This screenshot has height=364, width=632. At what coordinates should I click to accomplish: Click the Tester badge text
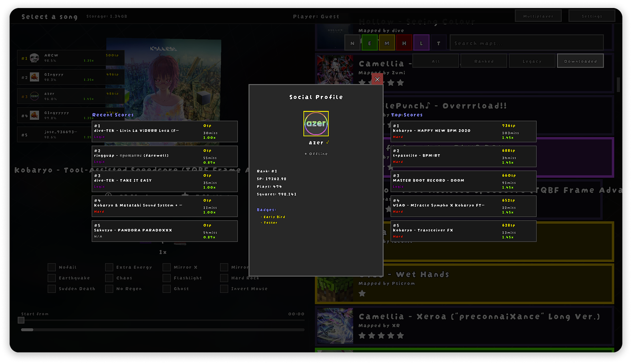coord(270,223)
